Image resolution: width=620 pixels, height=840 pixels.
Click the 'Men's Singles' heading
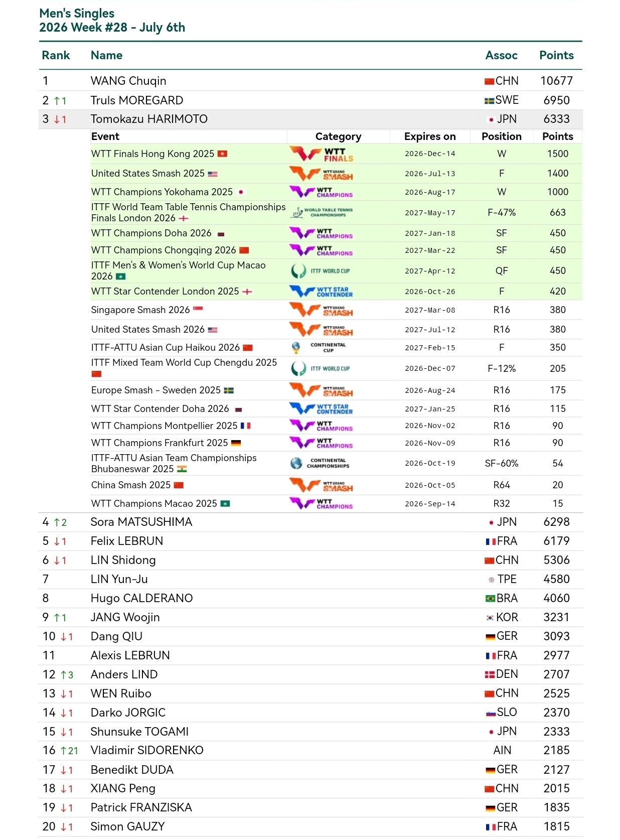pos(77,14)
